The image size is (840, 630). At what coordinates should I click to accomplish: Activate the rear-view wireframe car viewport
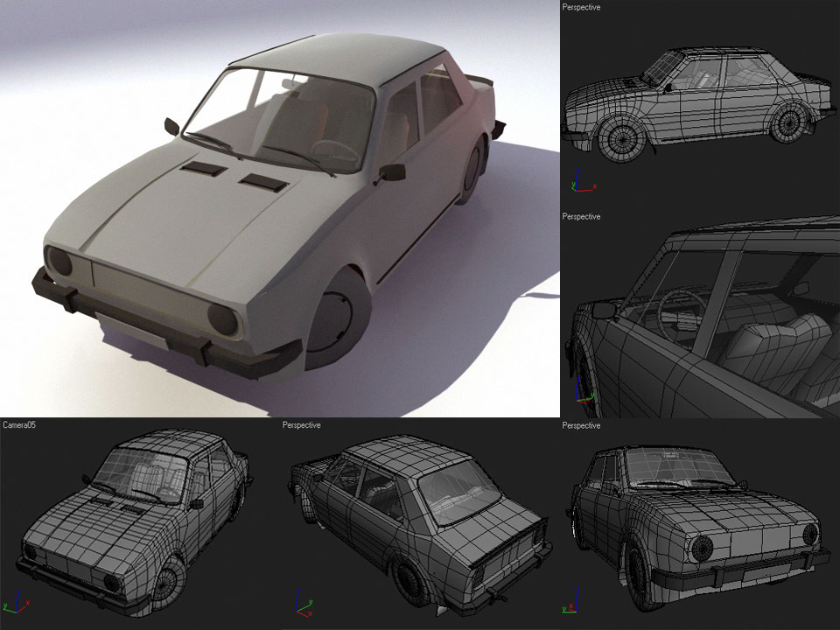click(x=420, y=524)
